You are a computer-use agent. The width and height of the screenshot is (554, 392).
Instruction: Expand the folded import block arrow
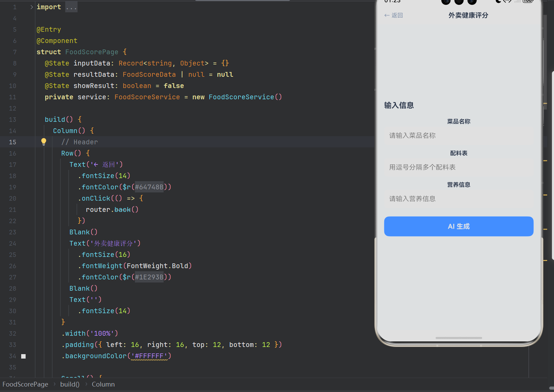pos(31,7)
